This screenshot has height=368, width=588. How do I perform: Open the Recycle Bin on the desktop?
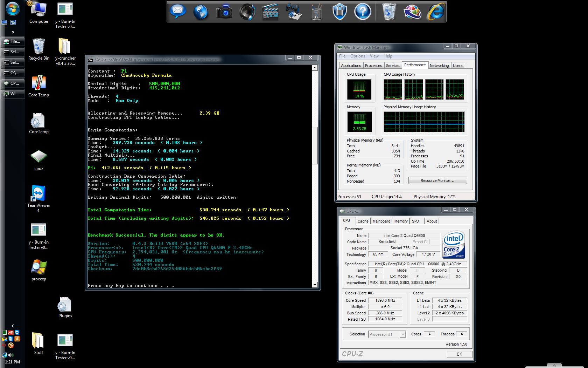tap(38, 47)
